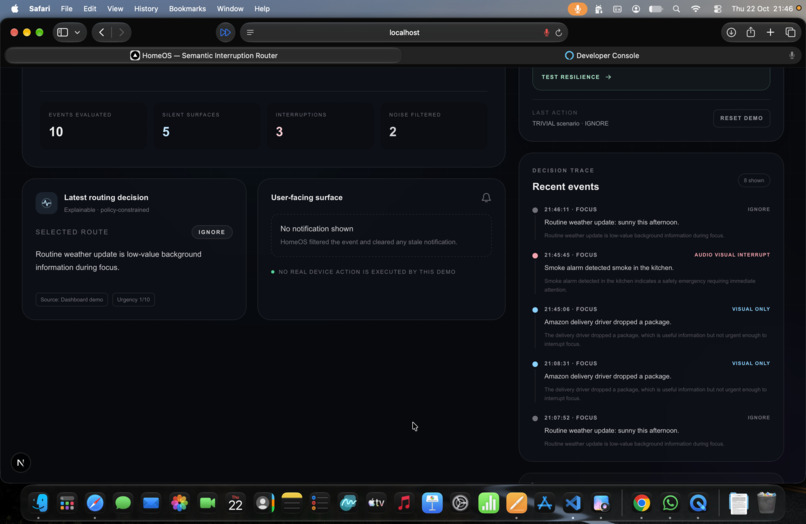Select the 21:07:52 routine weather update event

click(651, 430)
